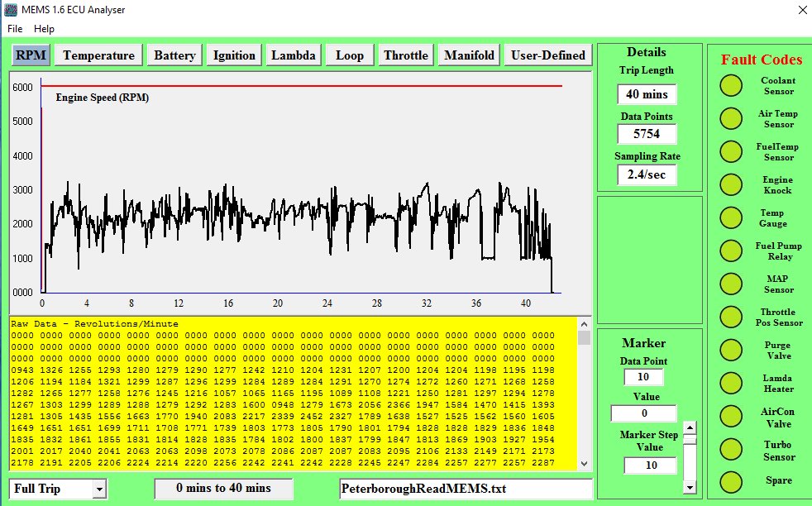Click the Purge Valve fault indicator
Screen dimensions: 812x506
[x=731, y=350]
